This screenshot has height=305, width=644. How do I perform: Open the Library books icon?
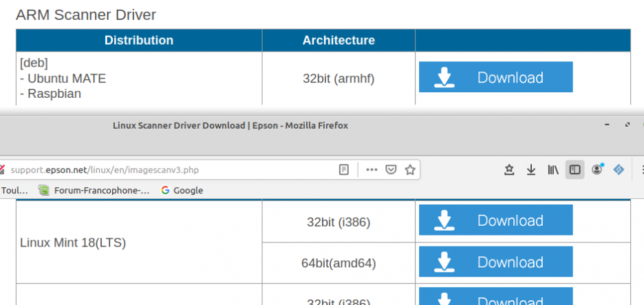[x=553, y=169]
